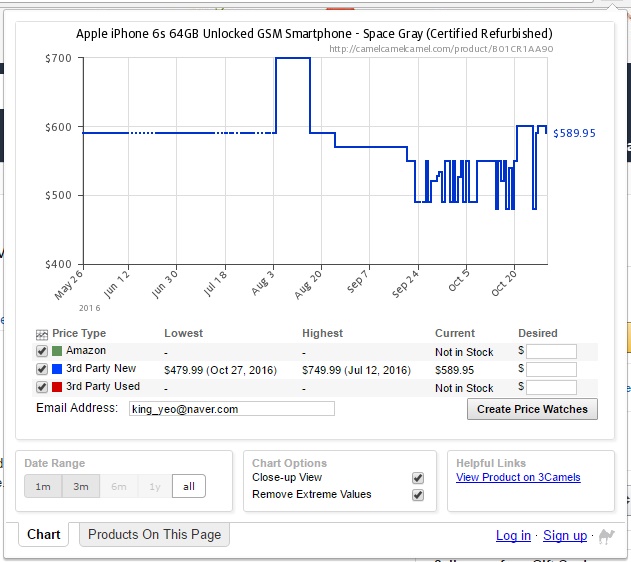Uncheck the Amazon price type checkbox

tap(42, 352)
